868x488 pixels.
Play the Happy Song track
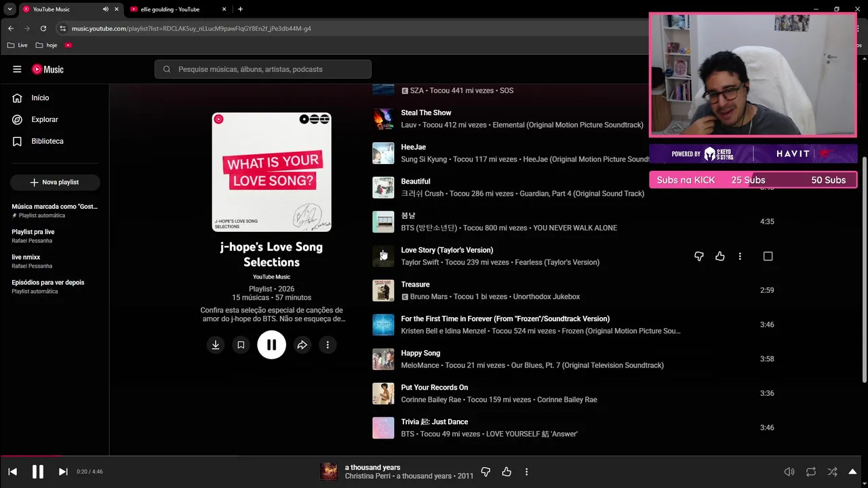(383, 359)
